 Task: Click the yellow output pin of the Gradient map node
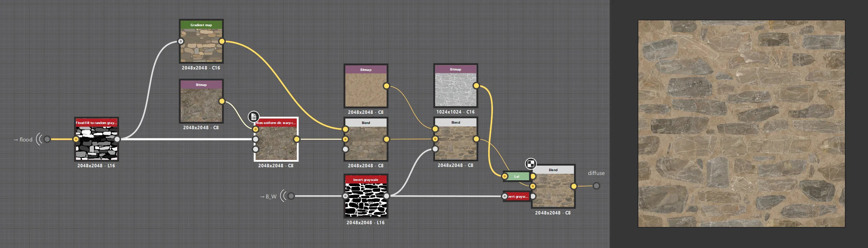coord(222,41)
